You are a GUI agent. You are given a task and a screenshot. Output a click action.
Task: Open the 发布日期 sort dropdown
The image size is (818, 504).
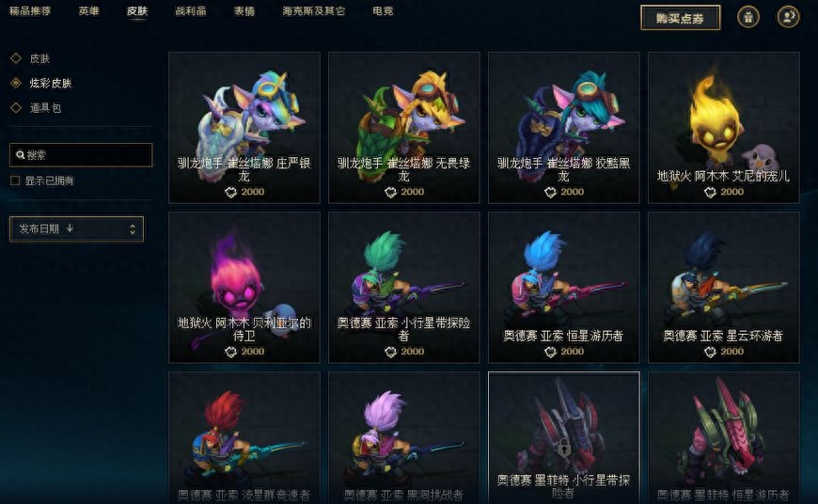76,229
